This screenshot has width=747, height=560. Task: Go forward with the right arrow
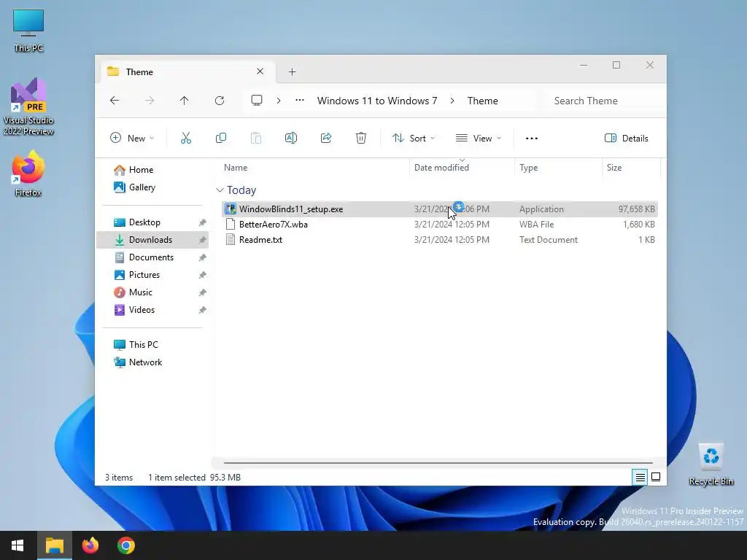150,101
